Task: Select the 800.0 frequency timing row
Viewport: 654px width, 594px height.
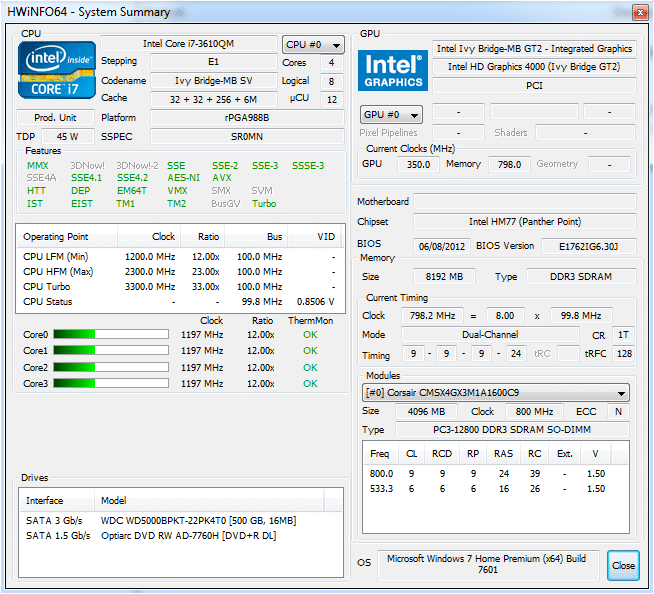Action: click(x=496, y=474)
